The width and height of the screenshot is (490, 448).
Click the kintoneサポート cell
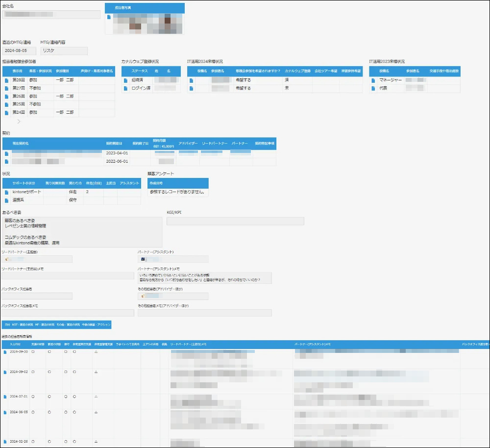pos(26,192)
